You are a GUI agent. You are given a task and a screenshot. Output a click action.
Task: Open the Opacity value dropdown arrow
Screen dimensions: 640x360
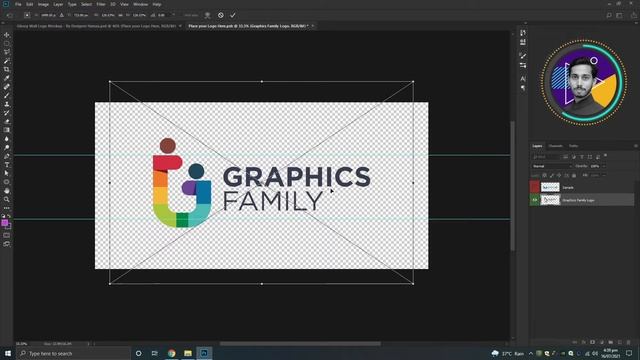pos(604,166)
